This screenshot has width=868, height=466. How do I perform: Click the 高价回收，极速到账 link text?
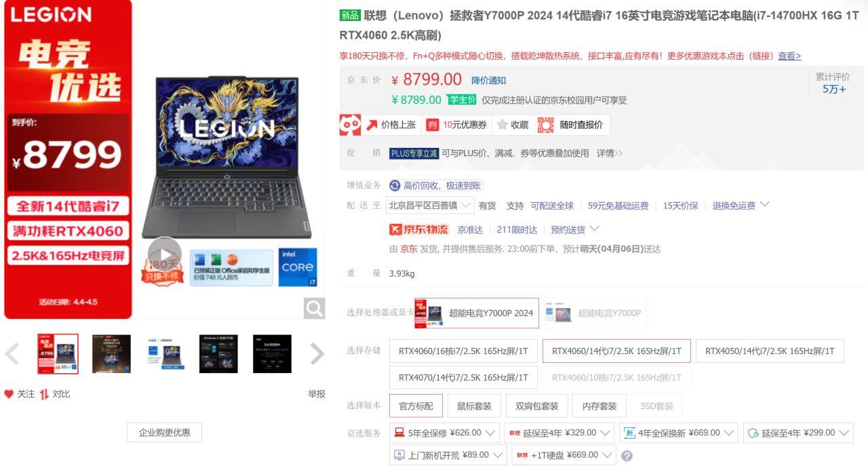pos(442,185)
